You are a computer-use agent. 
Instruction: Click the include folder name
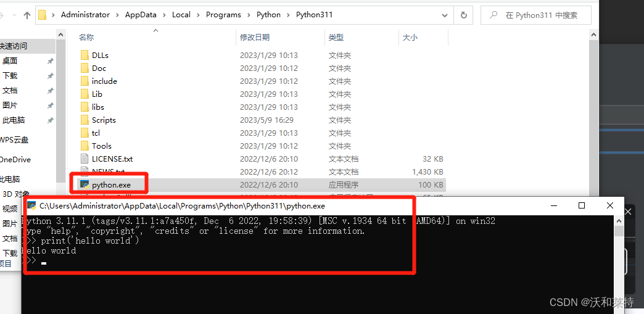(104, 81)
